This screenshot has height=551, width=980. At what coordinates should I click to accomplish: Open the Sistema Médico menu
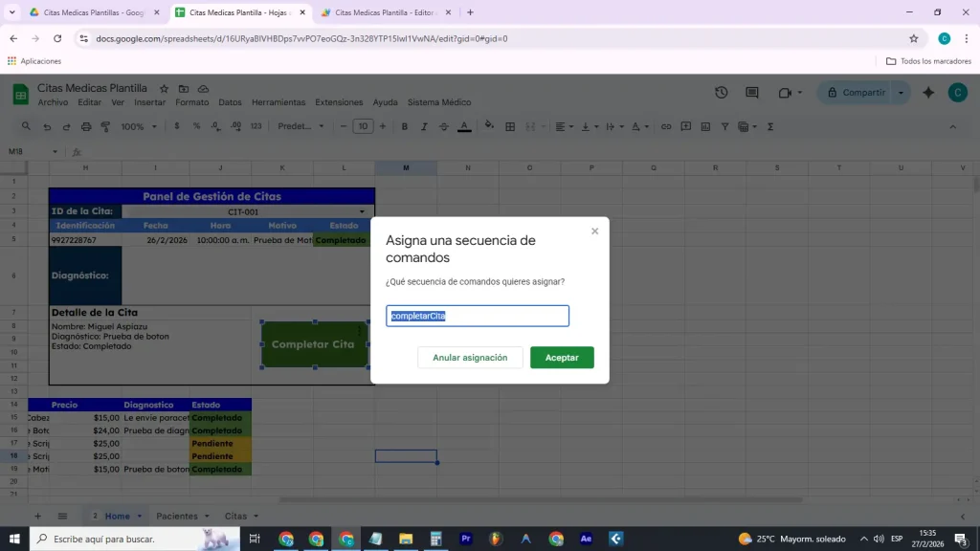pos(439,102)
